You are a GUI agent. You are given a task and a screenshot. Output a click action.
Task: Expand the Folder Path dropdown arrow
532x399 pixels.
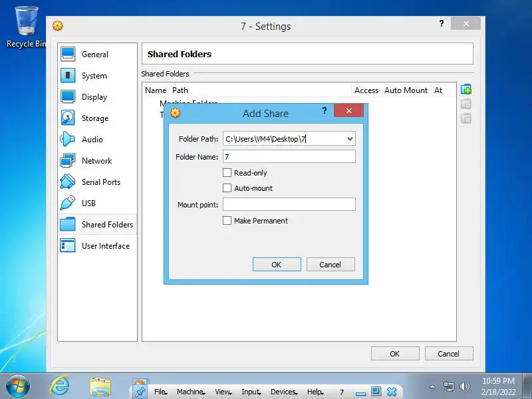[x=350, y=139]
